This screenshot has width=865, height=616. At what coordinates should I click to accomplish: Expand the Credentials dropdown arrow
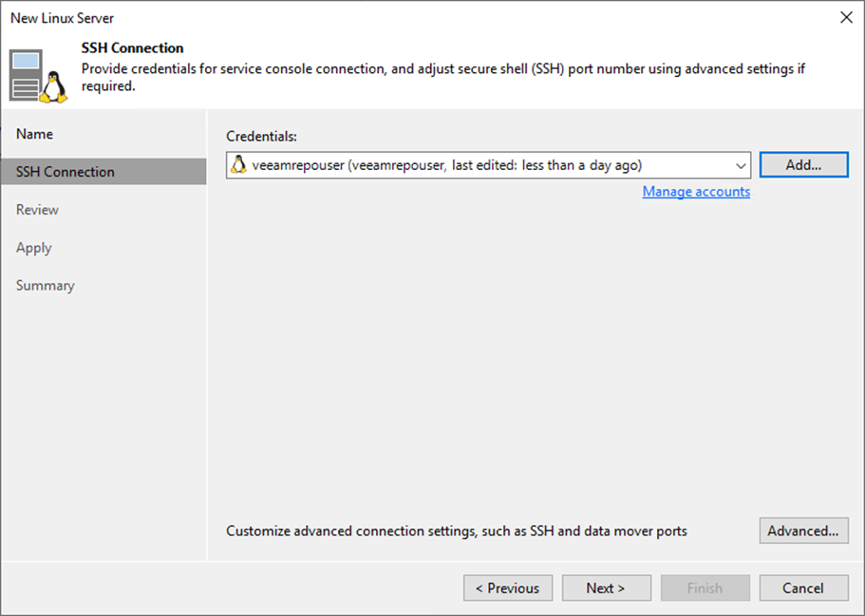pos(741,165)
